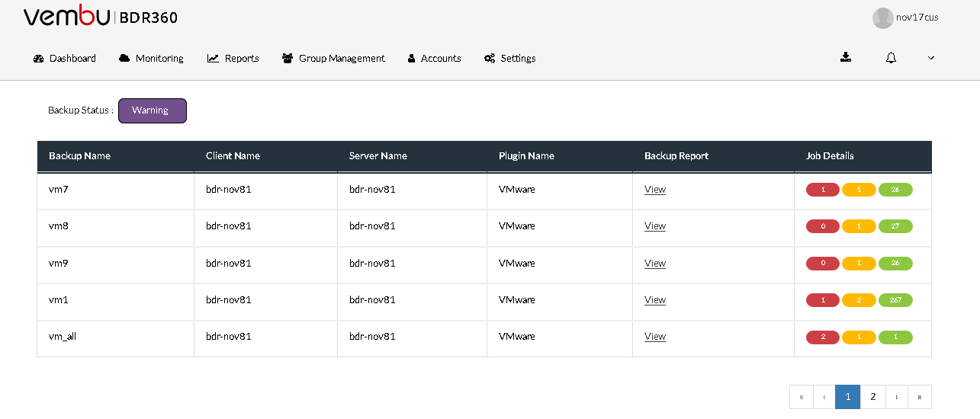Go to next page with › button
The image size is (980, 419).
click(896, 397)
